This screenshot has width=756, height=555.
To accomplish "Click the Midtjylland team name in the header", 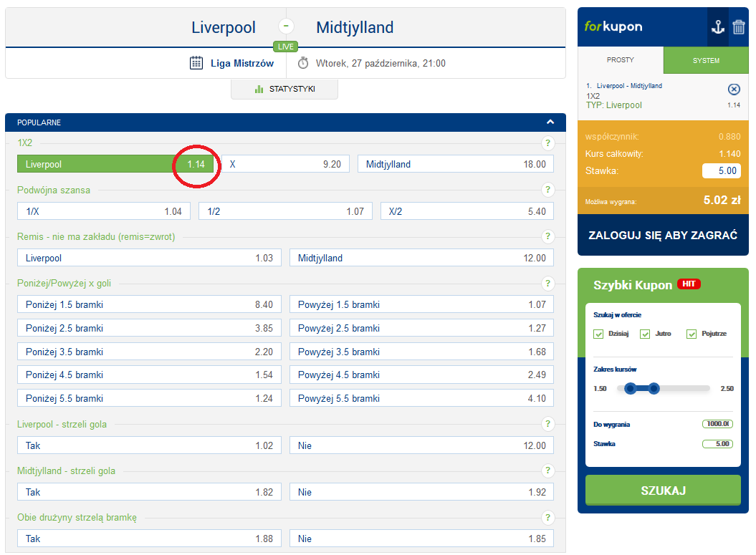I will 355,27.
